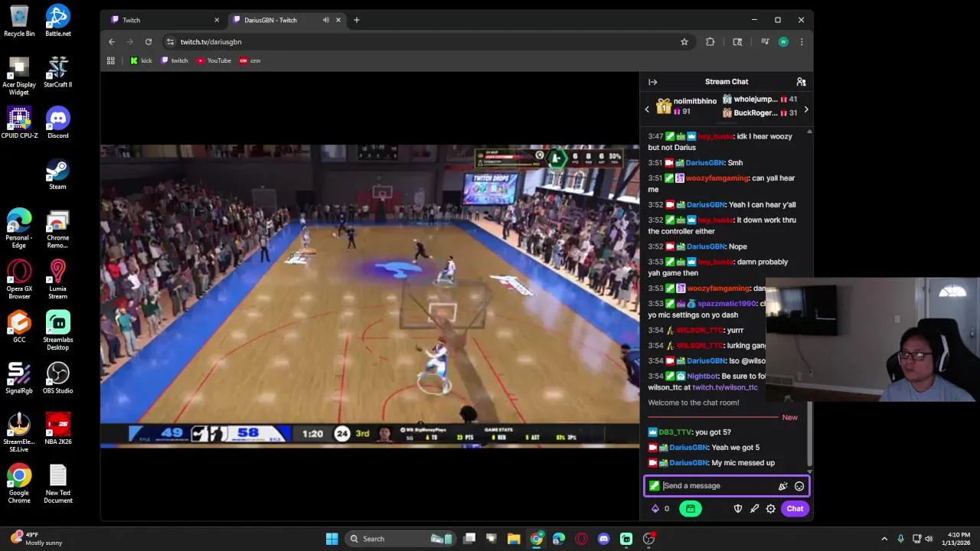Open chat settings gear
This screenshot has height=551, width=980.
pos(771,509)
